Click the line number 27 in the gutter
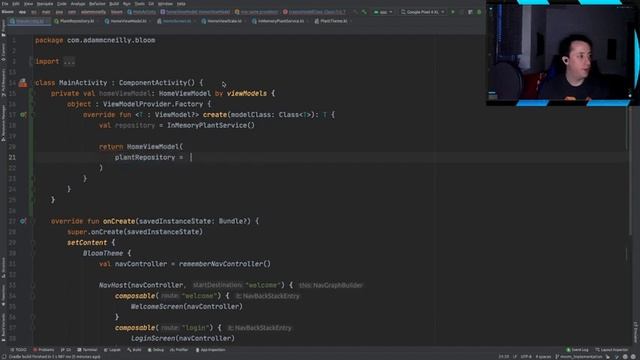Screen dimensions: 640x360 click(x=12, y=221)
